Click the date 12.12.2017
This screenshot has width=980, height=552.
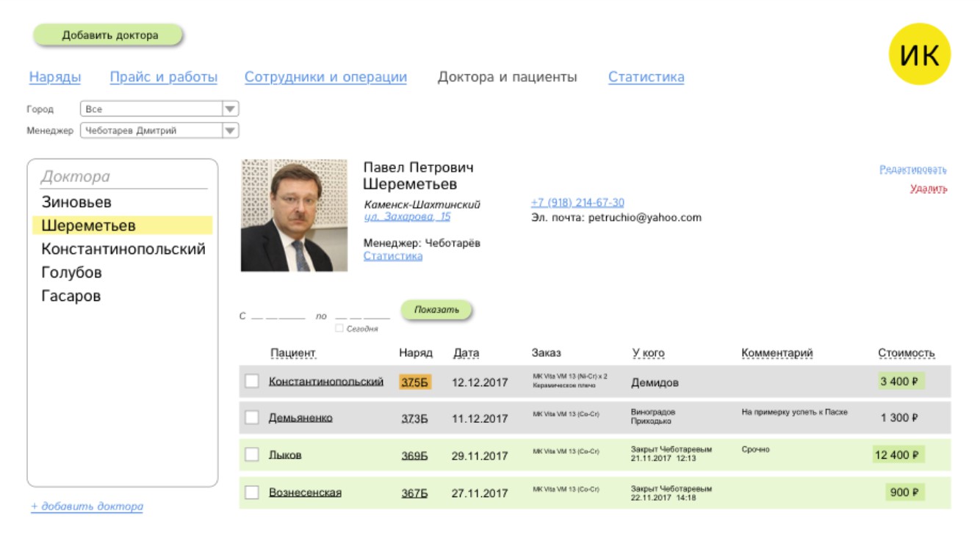[x=480, y=382]
